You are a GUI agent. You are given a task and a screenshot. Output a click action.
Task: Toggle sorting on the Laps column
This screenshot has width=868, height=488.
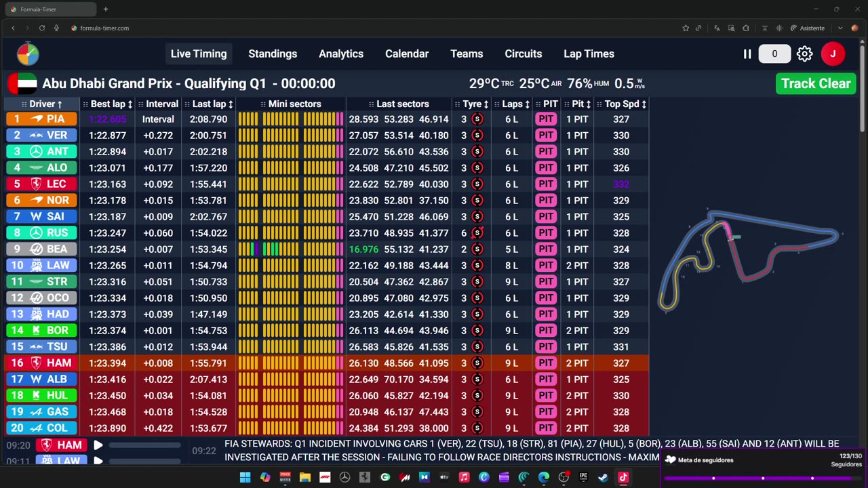tap(512, 104)
